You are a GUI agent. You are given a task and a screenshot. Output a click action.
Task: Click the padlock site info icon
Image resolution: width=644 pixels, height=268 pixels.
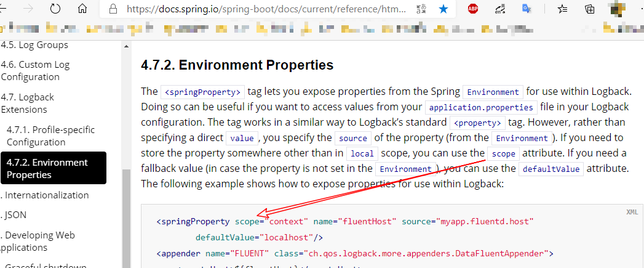[113, 9]
